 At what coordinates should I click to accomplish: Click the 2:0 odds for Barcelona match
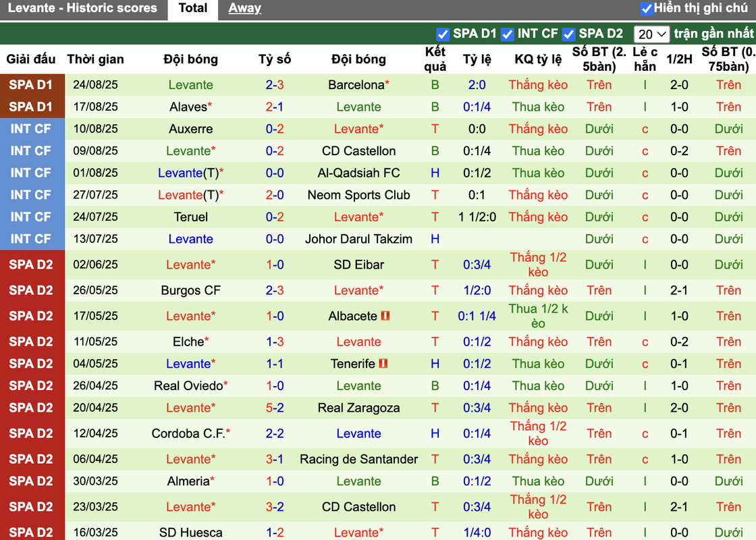(x=477, y=85)
